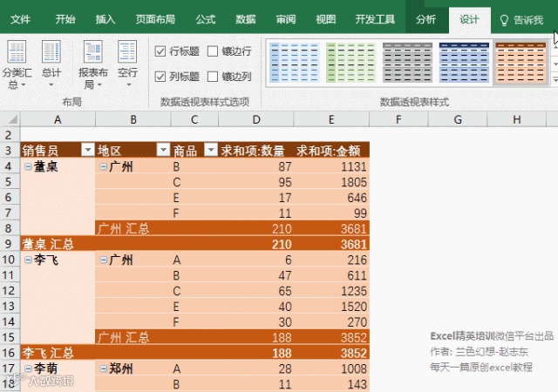The image size is (558, 392).
Task: Open the 销售员 filter dropdown
Action: point(87,150)
